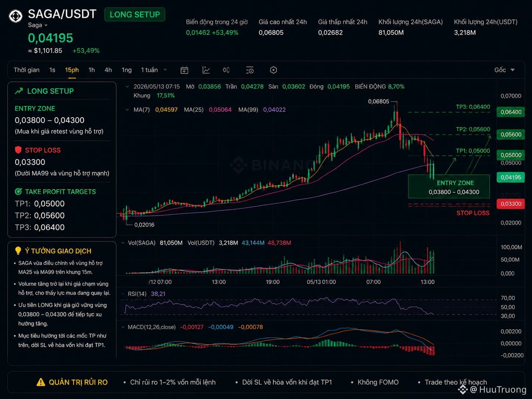Click the 0,03300 stop loss value in left panel
This screenshot has height=399, width=532.
(30, 162)
